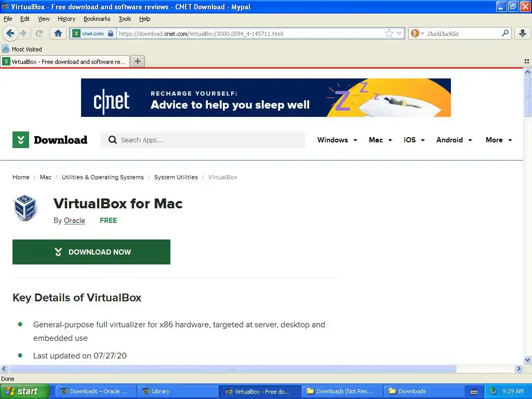Reload the page with the refresh icon
The image size is (532, 399).
(x=39, y=33)
